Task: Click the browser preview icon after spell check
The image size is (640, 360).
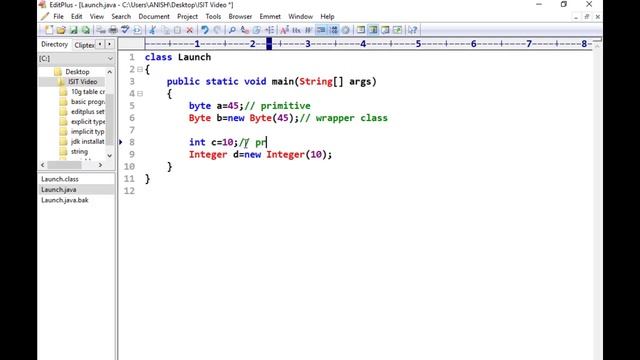Action: coord(137,30)
